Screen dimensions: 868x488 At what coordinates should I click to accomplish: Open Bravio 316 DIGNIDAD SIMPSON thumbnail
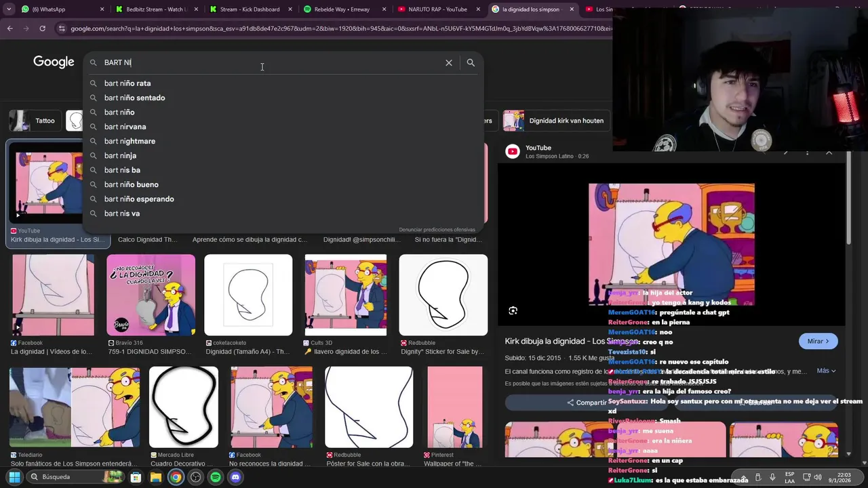coord(151,295)
